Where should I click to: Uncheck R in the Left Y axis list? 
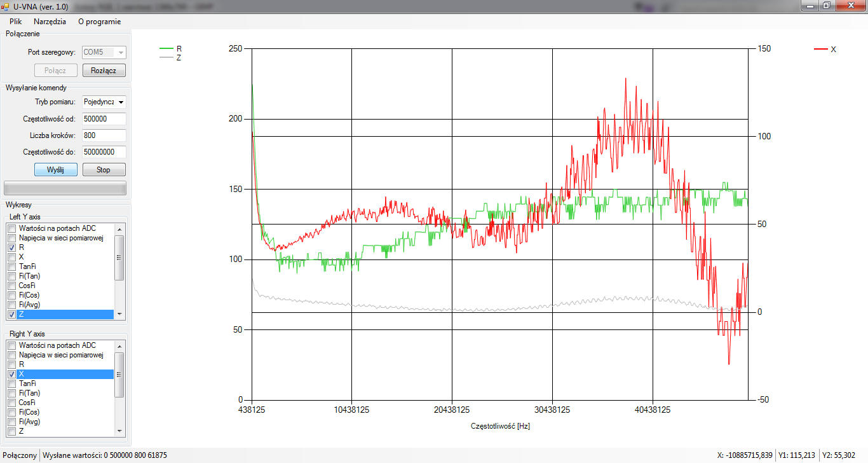(11, 247)
